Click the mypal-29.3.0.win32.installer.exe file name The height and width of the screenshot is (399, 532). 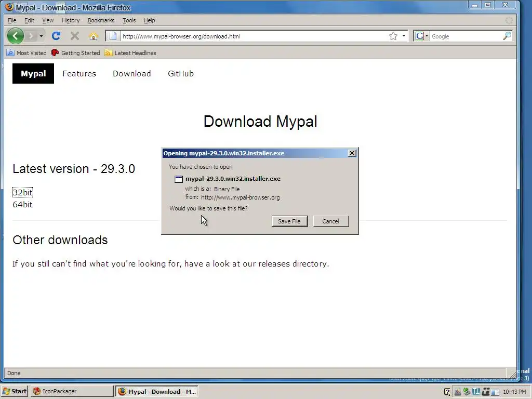pos(233,179)
